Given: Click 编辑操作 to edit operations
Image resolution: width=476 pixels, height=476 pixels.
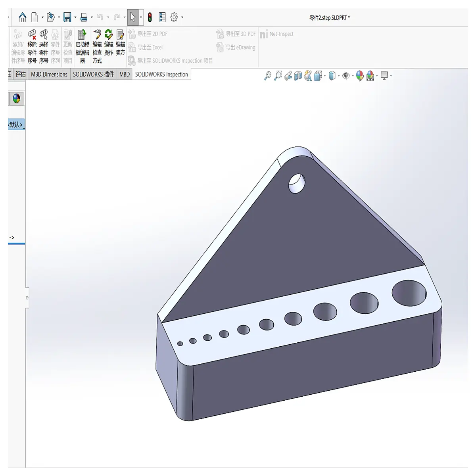Looking at the screenshot, I should click(109, 43).
